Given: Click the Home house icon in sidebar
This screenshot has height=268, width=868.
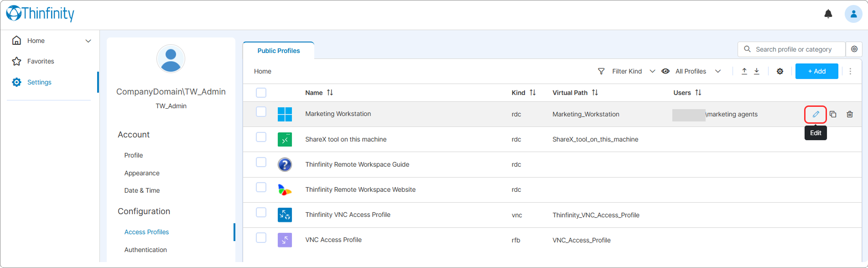Looking at the screenshot, I should 16,40.
